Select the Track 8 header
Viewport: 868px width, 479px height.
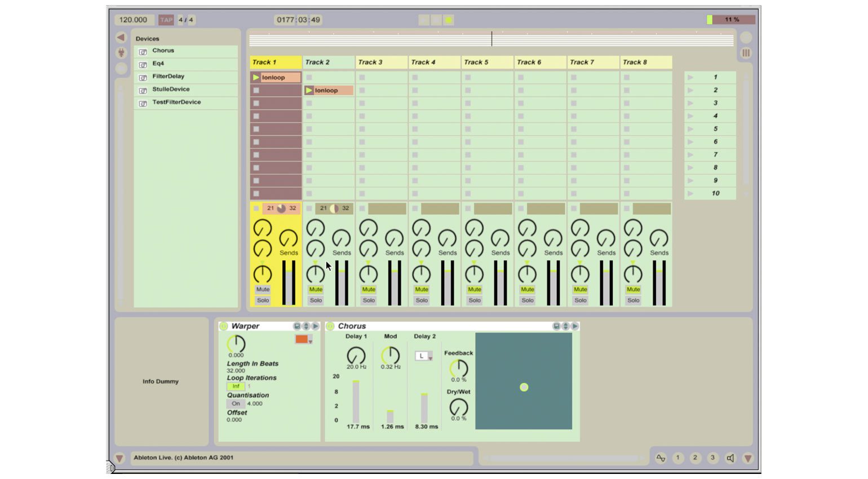[x=646, y=62]
